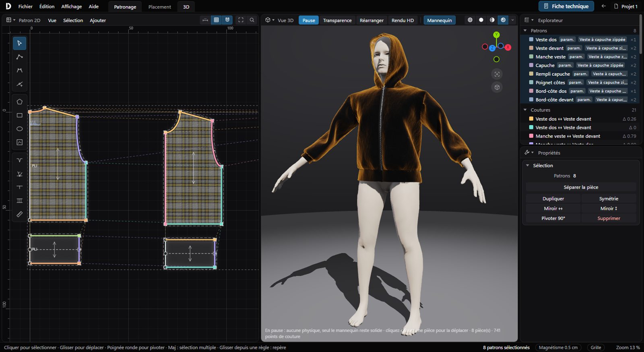The image size is (644, 352).
Task: Go back with the left arrow icon
Action: pos(603,6)
